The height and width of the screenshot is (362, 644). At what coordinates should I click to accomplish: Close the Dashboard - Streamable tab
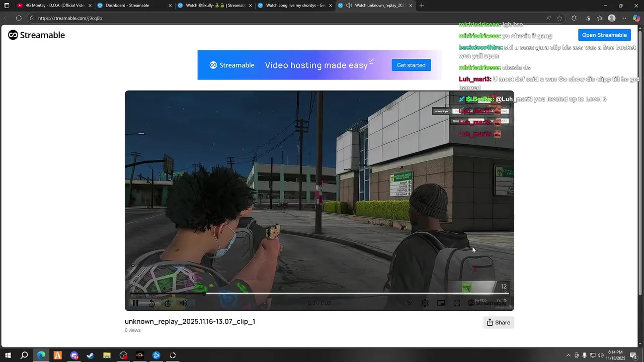click(170, 6)
